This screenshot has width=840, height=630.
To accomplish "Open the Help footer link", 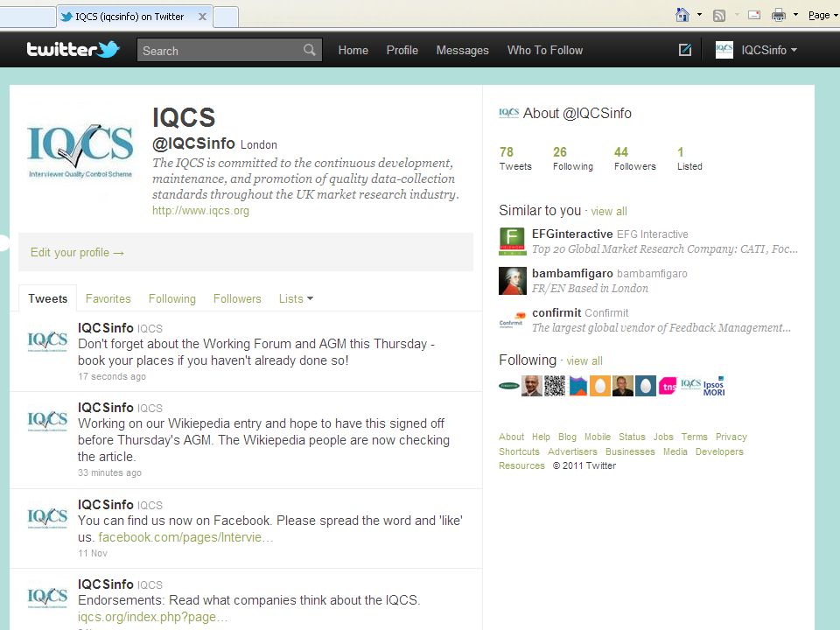I will pyautogui.click(x=541, y=437).
